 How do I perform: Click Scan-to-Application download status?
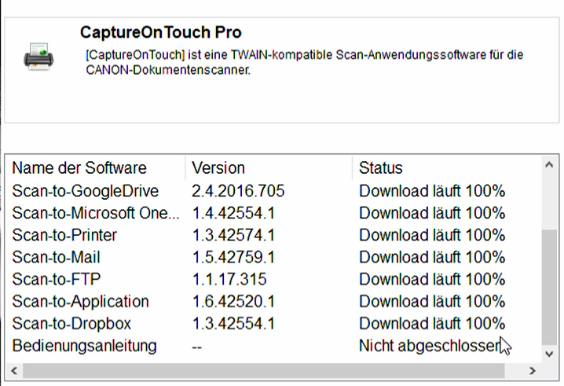coord(432,301)
